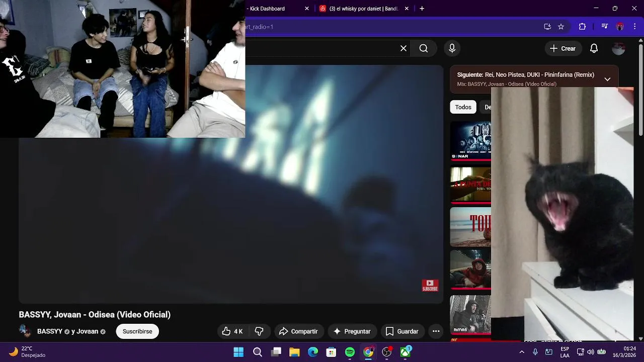Open Chrome three-dot menu
Image resolution: width=644 pixels, height=362 pixels.
(634, 27)
